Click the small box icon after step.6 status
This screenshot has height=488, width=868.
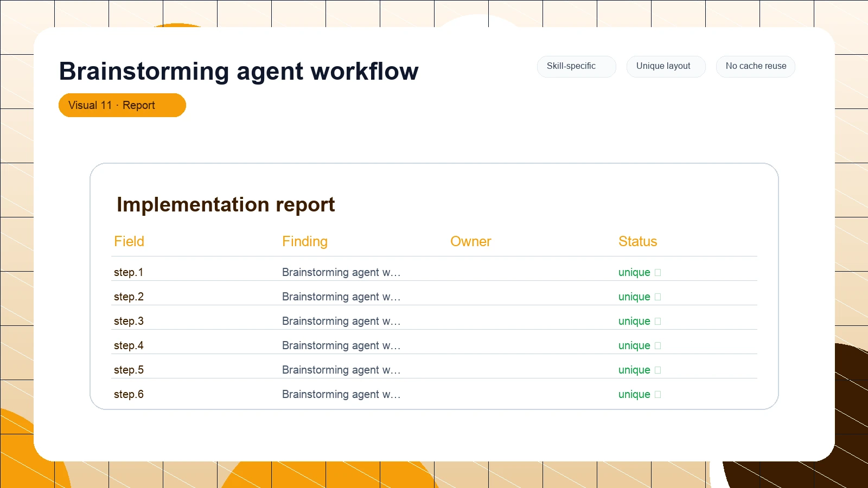(658, 395)
